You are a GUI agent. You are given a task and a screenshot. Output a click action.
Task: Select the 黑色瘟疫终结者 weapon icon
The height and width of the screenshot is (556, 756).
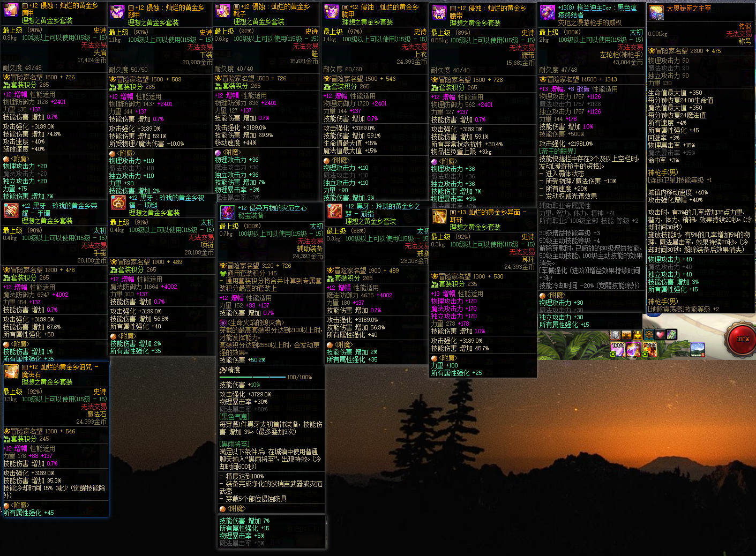coord(548,13)
